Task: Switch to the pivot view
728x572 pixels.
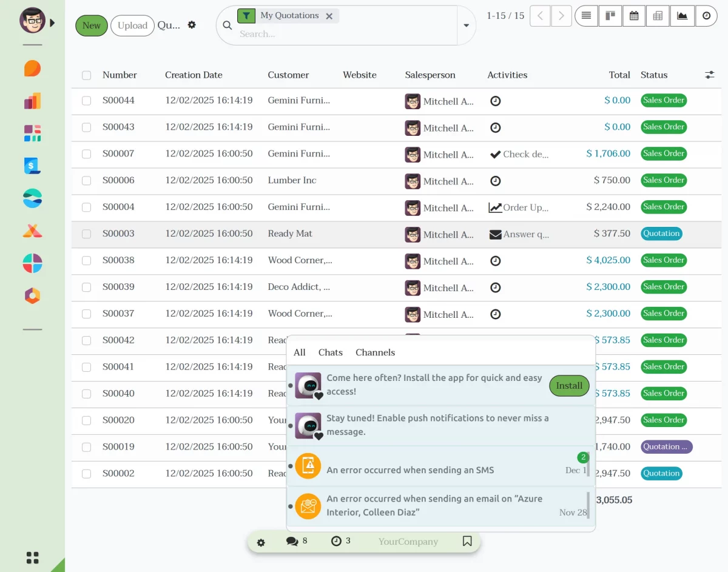Action: pyautogui.click(x=657, y=16)
